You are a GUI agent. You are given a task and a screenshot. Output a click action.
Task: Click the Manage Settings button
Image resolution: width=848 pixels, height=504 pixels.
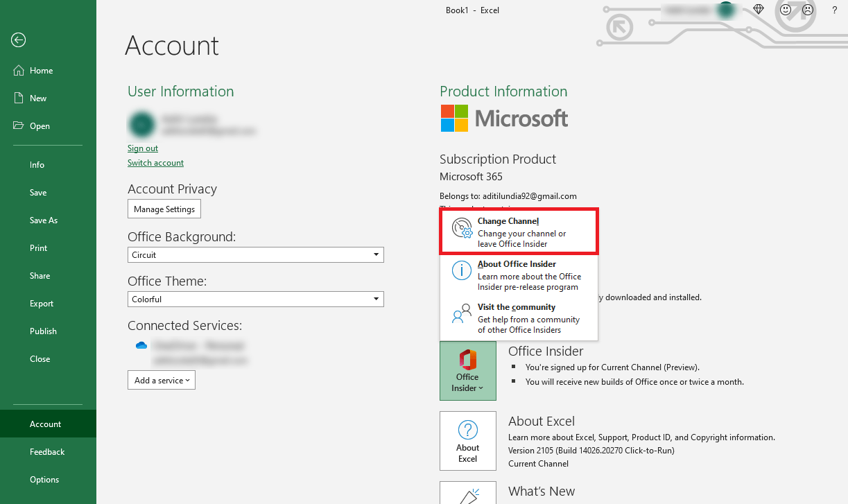point(164,209)
